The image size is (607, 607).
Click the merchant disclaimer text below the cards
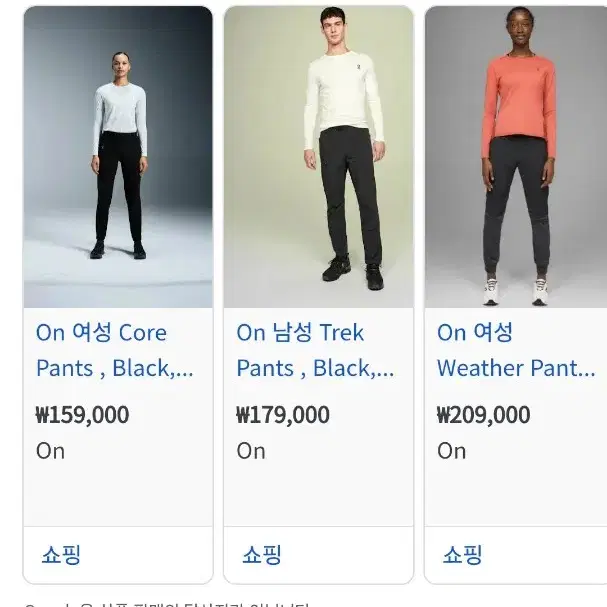click(166, 604)
